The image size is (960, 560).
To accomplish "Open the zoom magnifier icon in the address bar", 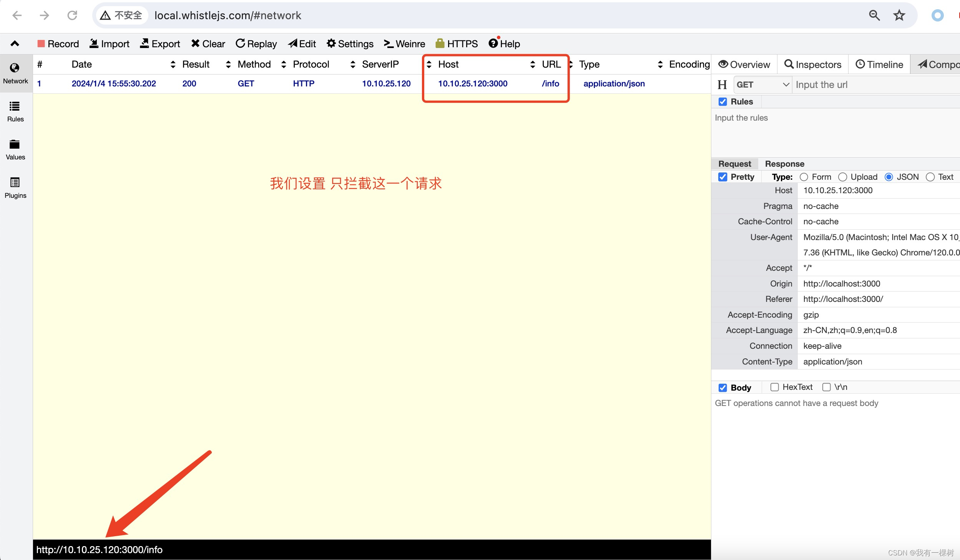I will (874, 15).
